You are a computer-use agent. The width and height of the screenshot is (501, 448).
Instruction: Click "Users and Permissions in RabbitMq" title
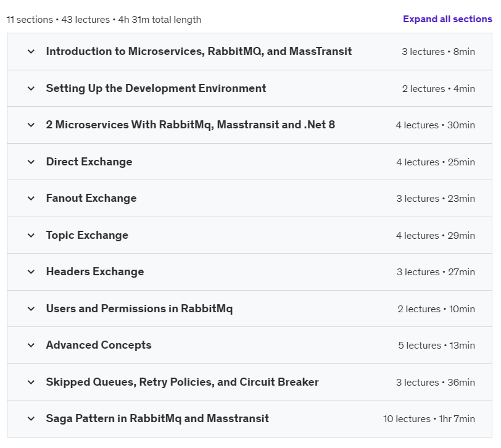pos(139,309)
